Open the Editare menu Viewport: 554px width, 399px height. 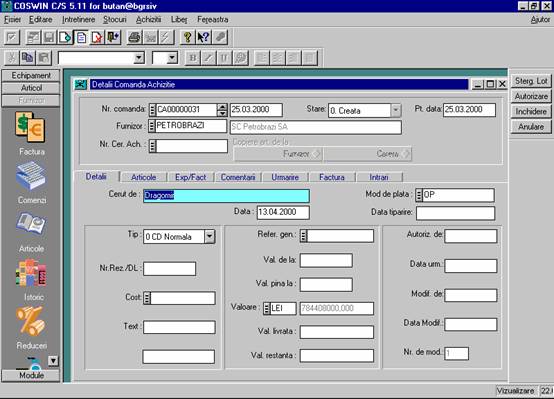41,19
